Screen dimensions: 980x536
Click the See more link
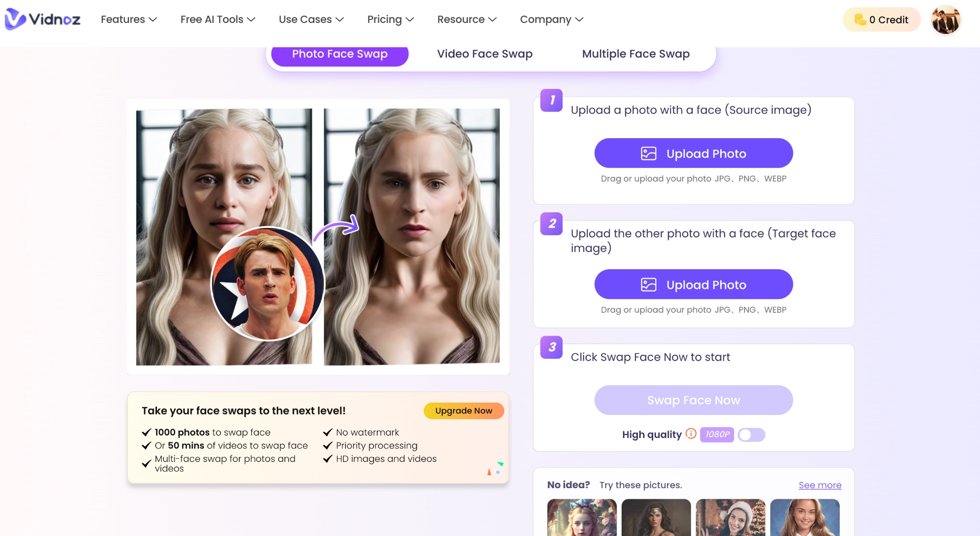tap(820, 484)
